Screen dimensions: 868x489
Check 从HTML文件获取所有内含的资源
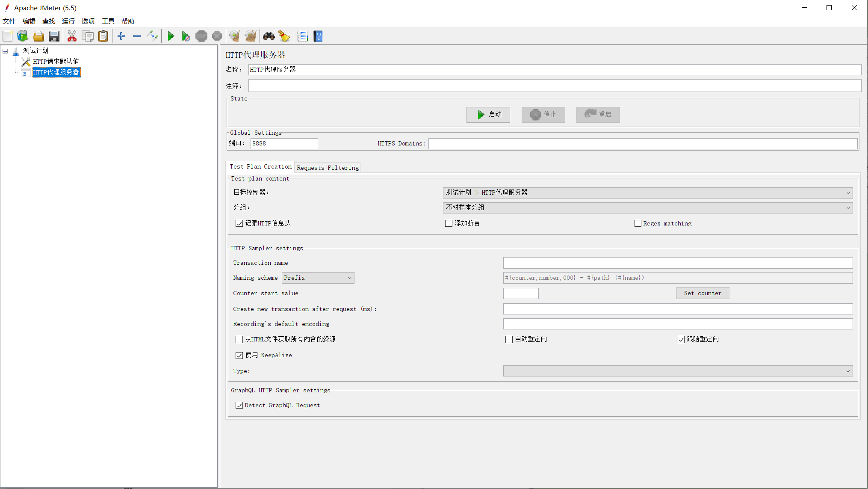tap(239, 339)
